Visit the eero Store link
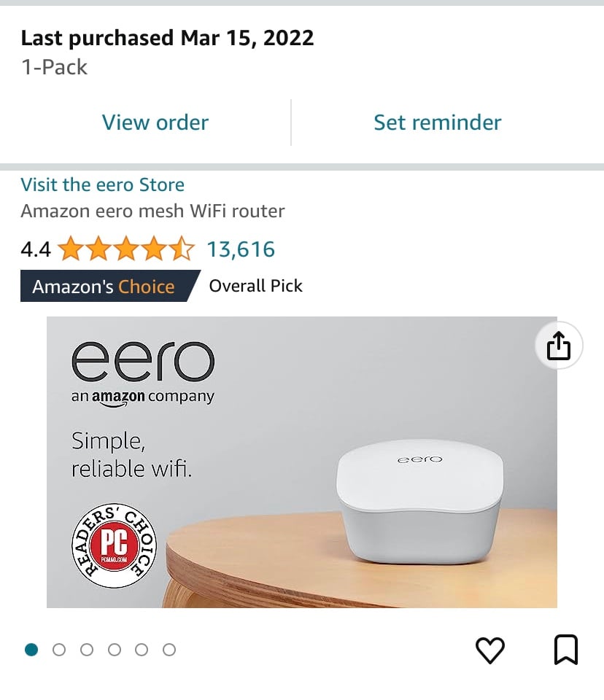This screenshot has width=604, height=700. (x=102, y=184)
